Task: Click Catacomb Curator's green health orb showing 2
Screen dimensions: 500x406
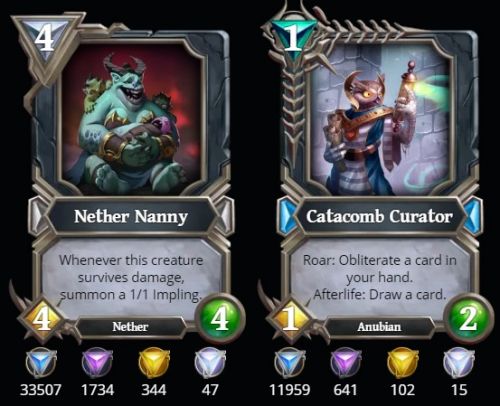Action: coord(469,319)
